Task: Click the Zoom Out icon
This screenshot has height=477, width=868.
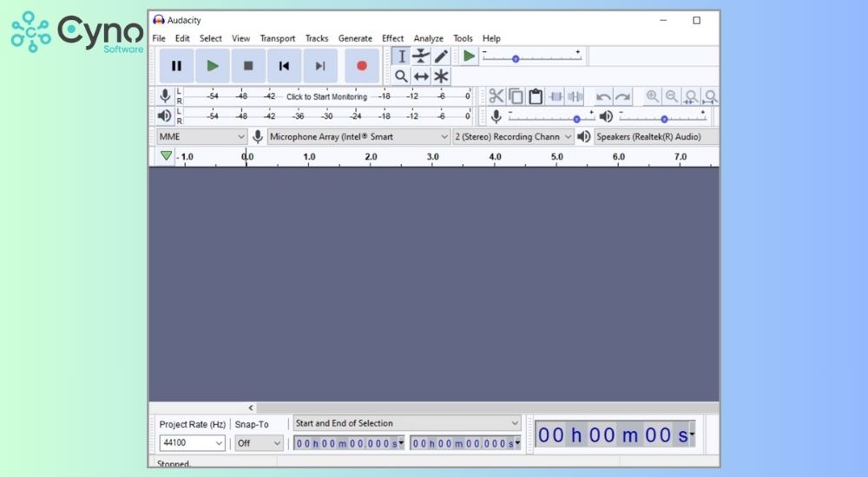Action: (x=672, y=97)
